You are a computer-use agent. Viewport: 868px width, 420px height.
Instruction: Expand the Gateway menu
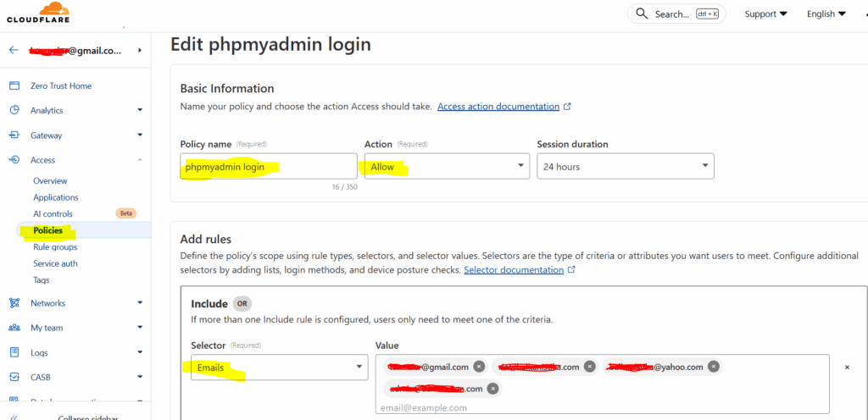[x=140, y=135]
